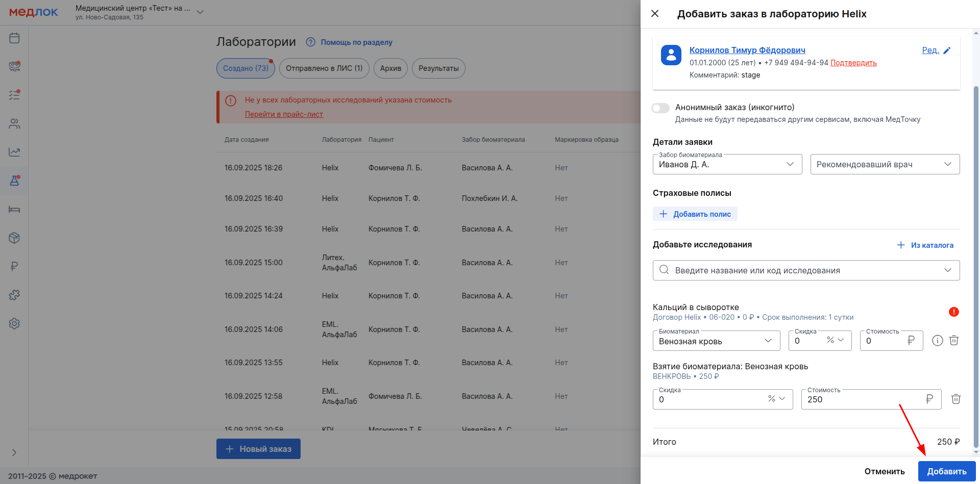Viewport: 980px width, 484px height.
Task: Open the Рекомендовавший врач dropdown
Action: point(885,164)
